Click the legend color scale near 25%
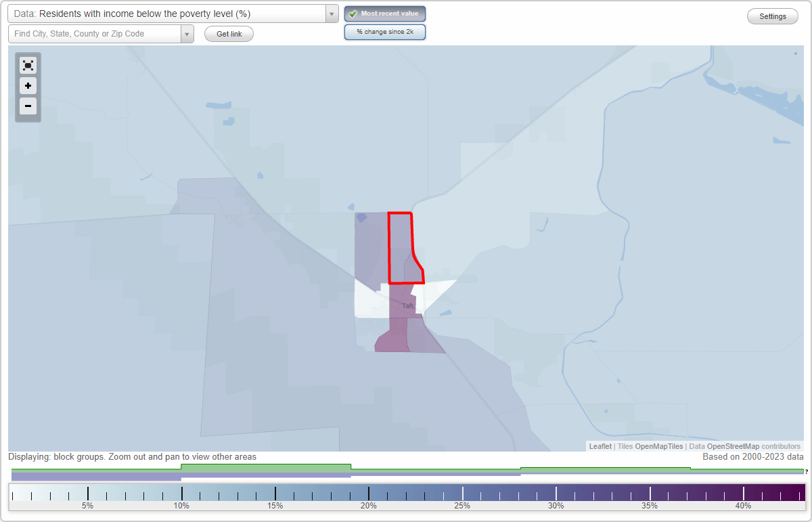 click(462, 493)
